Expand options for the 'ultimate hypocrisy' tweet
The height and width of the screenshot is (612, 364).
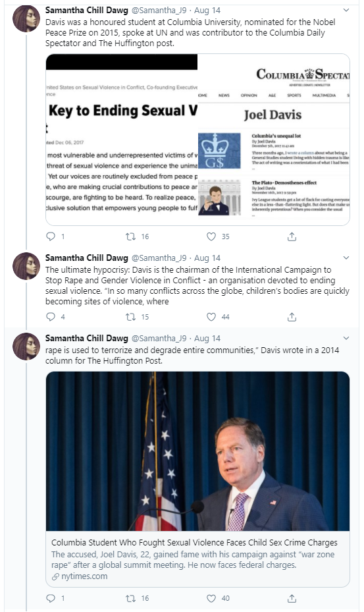coord(346,258)
